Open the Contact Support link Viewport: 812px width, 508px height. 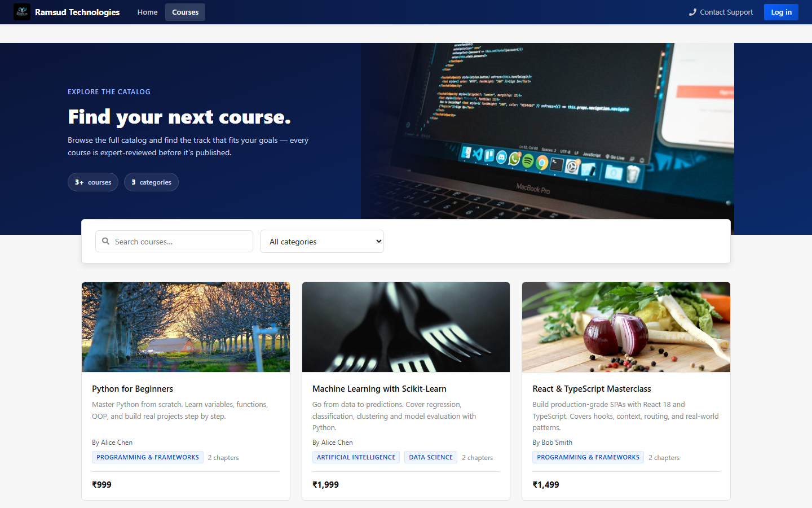click(x=721, y=12)
